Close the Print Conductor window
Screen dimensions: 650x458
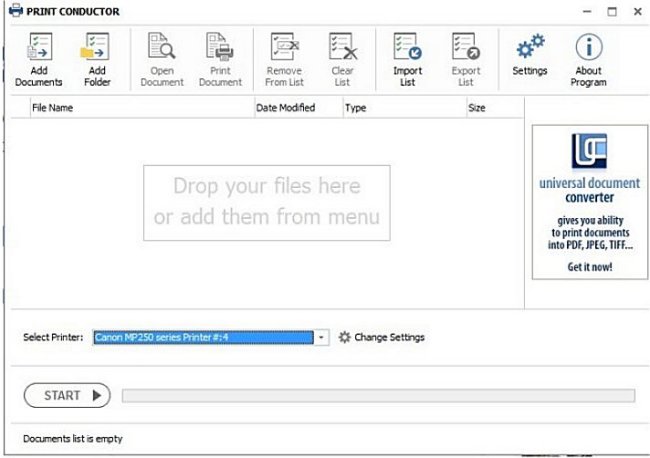[x=638, y=12]
